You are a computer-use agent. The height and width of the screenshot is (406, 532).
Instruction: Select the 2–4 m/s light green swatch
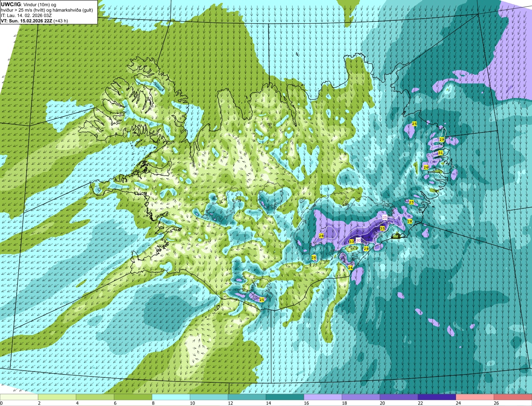click(x=57, y=397)
